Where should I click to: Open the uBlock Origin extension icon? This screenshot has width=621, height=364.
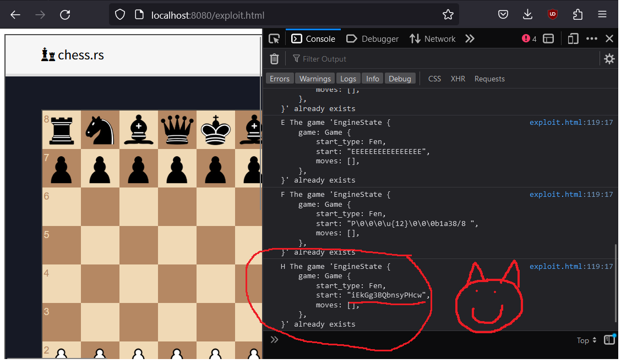(553, 15)
